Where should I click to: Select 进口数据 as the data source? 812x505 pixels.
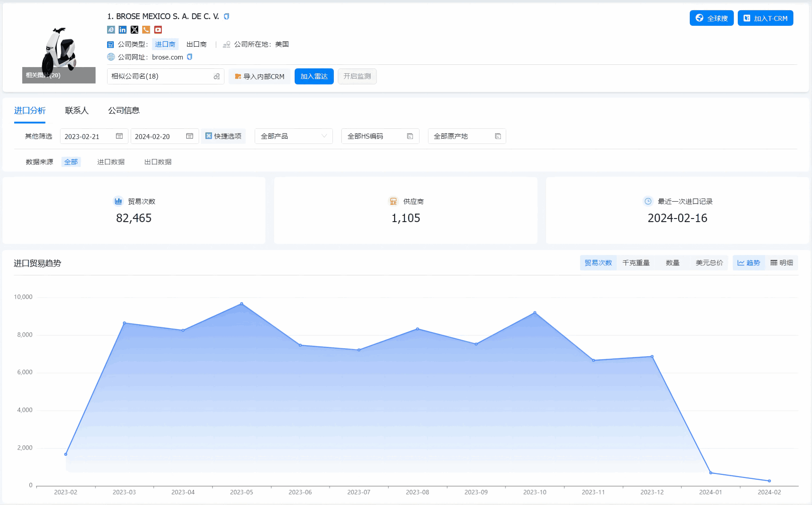click(111, 162)
